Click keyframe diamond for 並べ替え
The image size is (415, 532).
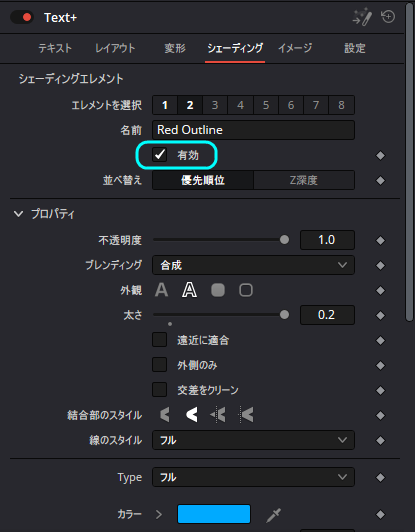[380, 180]
